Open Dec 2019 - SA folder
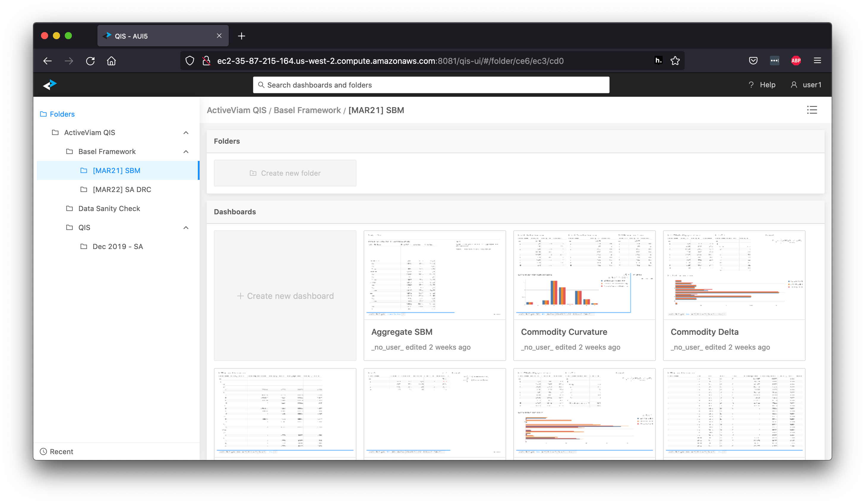Screen dimensions: 865x504 [x=118, y=246]
